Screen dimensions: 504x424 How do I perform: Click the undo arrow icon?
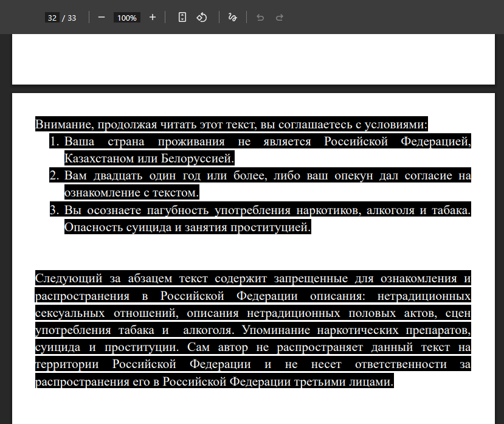point(260,18)
